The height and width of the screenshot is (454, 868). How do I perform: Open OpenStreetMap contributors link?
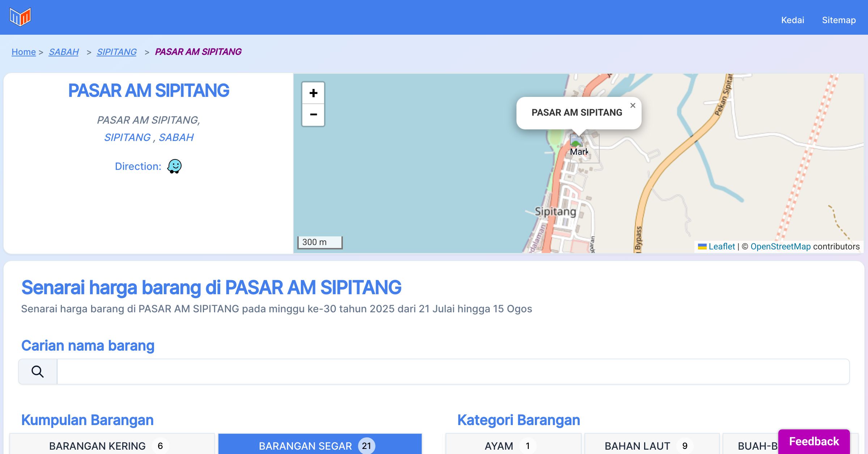(x=780, y=247)
